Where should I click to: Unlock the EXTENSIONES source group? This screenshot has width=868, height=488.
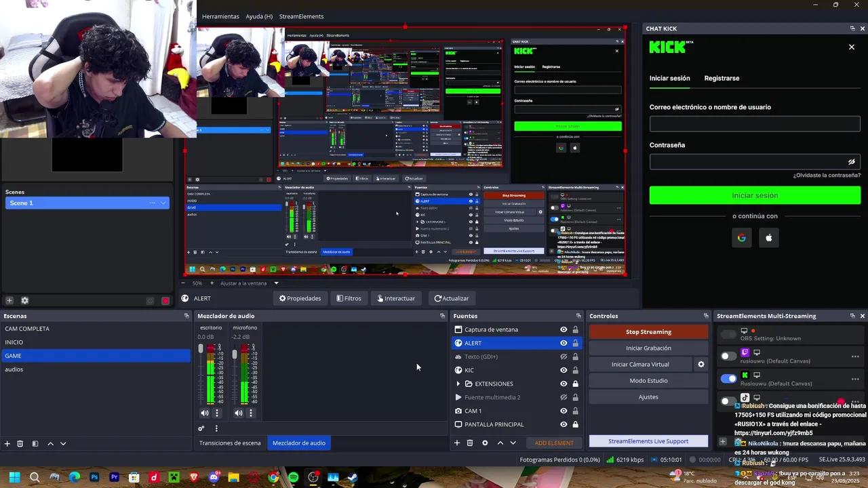[x=575, y=384]
